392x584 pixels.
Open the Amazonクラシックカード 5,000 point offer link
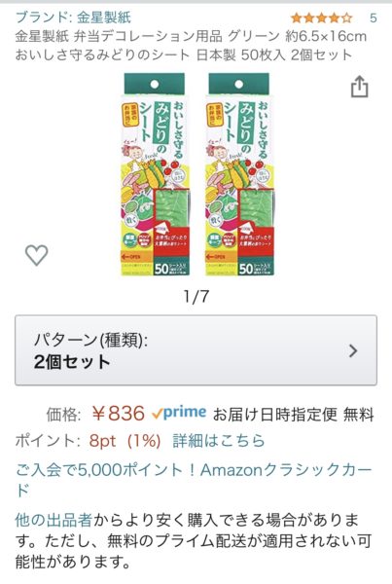(194, 480)
